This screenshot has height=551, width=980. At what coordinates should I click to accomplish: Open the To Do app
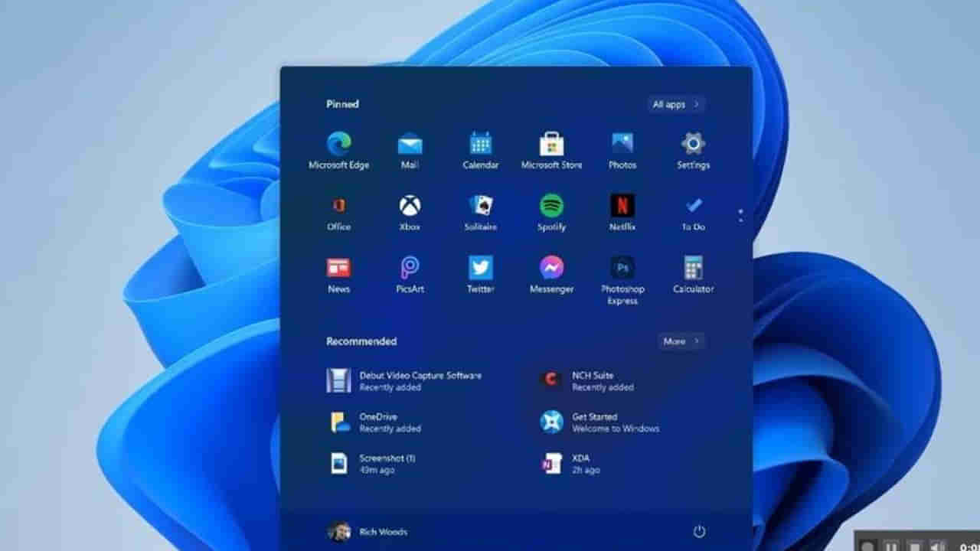[694, 213]
